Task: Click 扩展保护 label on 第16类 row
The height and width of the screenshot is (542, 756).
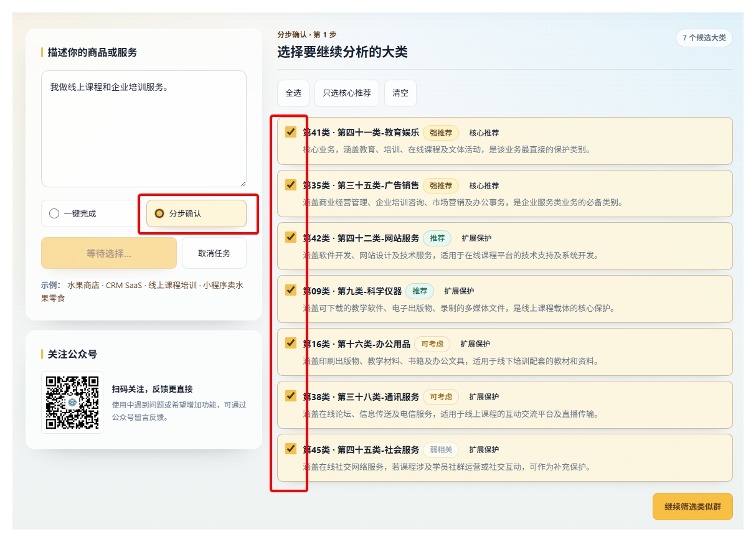Action: [x=475, y=344]
